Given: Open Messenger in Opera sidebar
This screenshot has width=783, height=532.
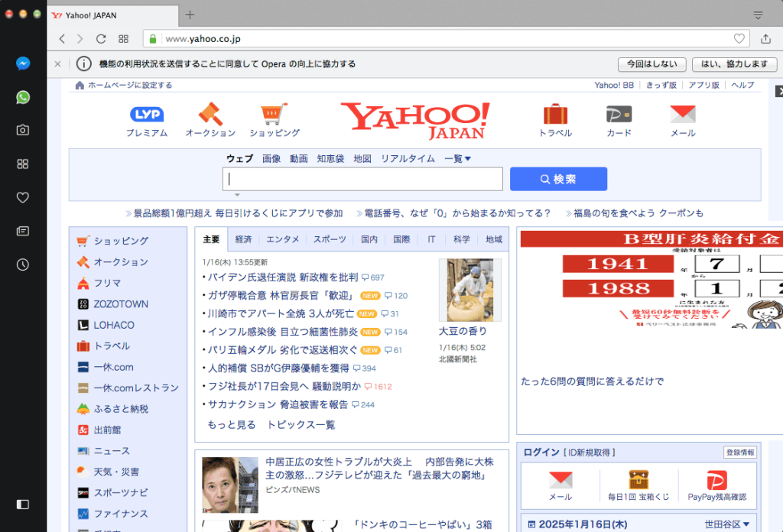Looking at the screenshot, I should (x=23, y=63).
